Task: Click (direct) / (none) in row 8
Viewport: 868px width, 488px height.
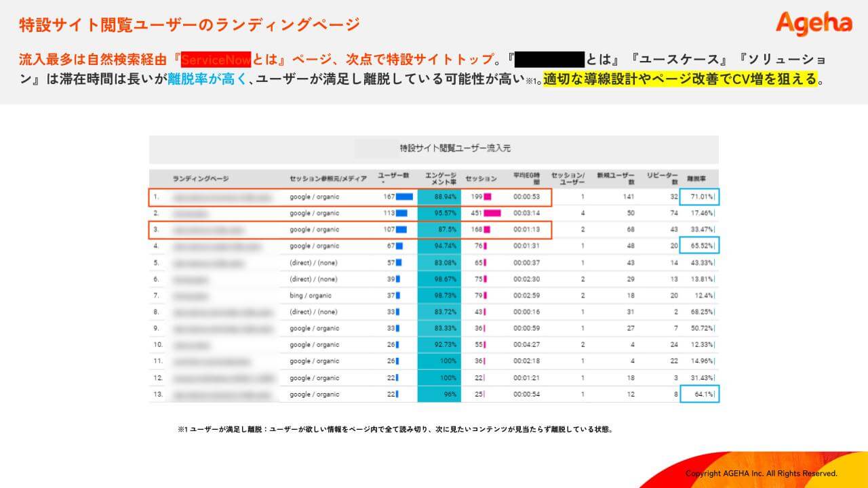Action: [x=313, y=312]
